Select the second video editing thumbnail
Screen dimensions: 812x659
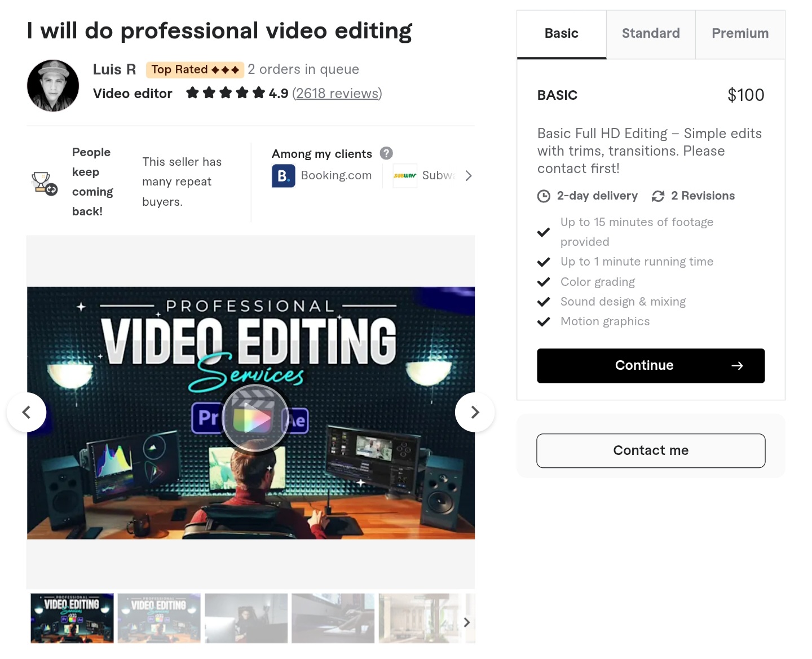tap(159, 618)
